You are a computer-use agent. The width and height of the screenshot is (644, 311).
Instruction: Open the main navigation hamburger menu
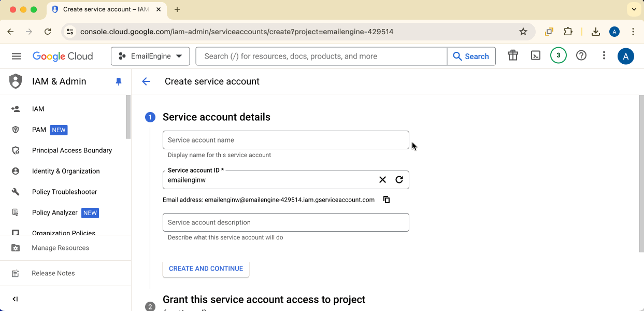point(16,56)
